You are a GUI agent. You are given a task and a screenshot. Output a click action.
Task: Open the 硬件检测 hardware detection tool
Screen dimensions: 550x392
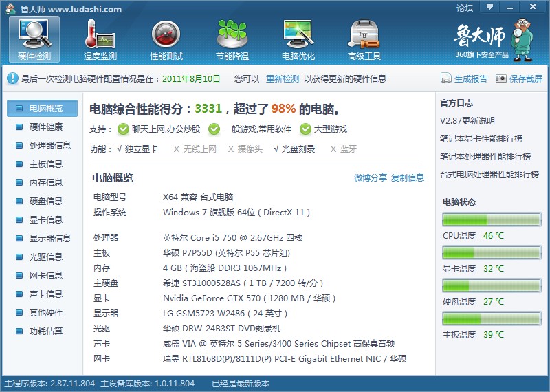click(x=34, y=39)
